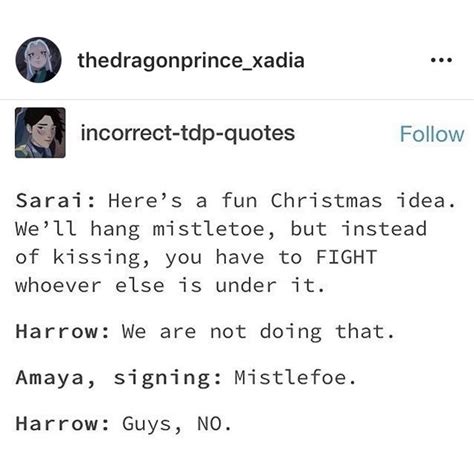This screenshot has width=474, height=474.
Task: Click the 'Sarai:' speaker label
Action: pyautogui.click(x=55, y=201)
